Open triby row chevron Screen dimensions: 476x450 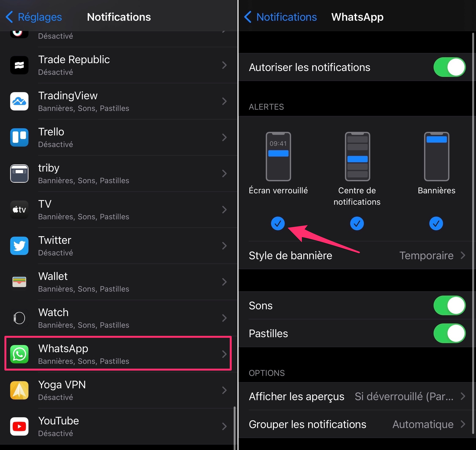coord(224,173)
